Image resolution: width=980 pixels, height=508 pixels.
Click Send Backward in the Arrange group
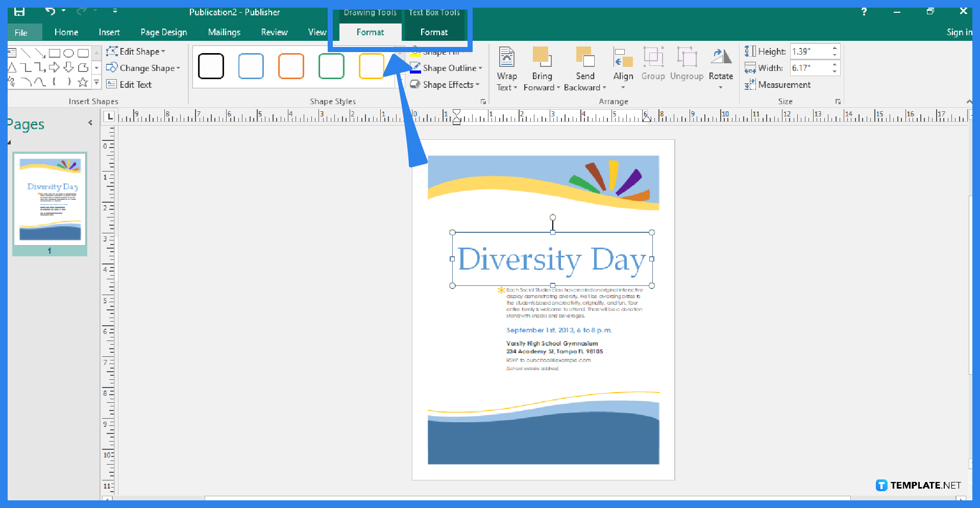585,68
